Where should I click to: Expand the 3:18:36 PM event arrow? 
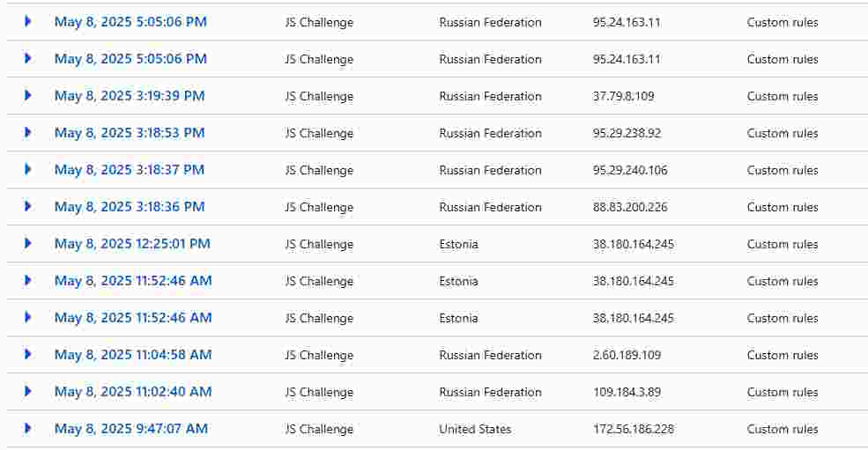pos(27,206)
